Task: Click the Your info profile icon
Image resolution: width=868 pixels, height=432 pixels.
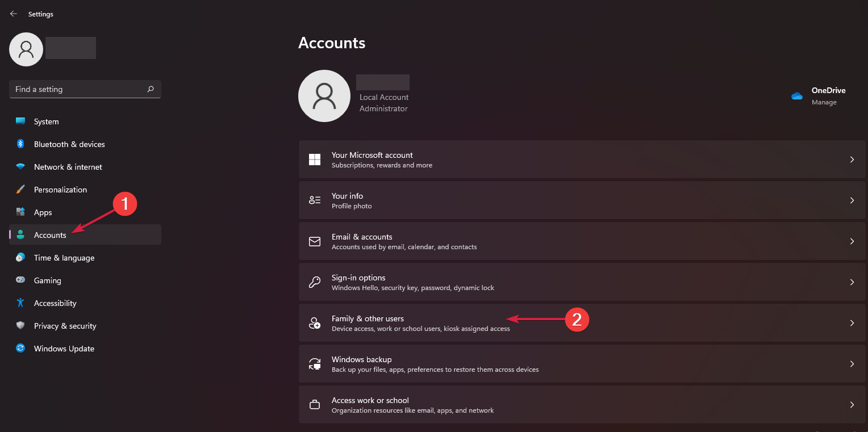Action: pos(315,200)
